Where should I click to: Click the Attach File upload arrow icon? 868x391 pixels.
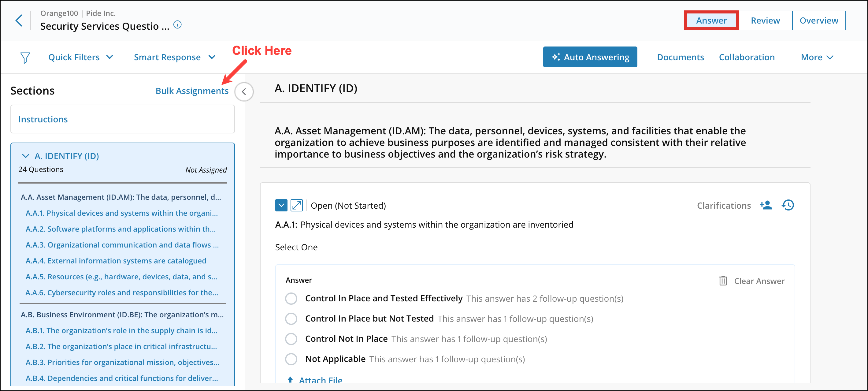pyautogui.click(x=290, y=380)
